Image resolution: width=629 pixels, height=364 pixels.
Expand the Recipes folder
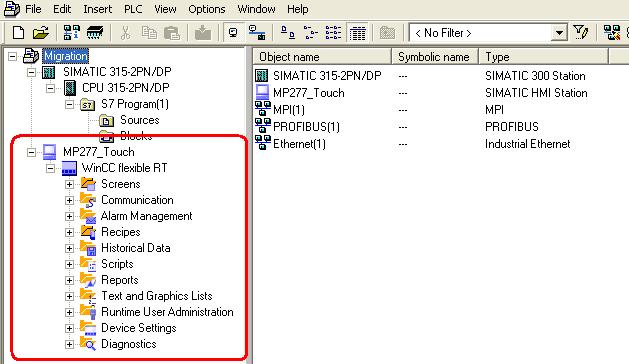(69, 232)
